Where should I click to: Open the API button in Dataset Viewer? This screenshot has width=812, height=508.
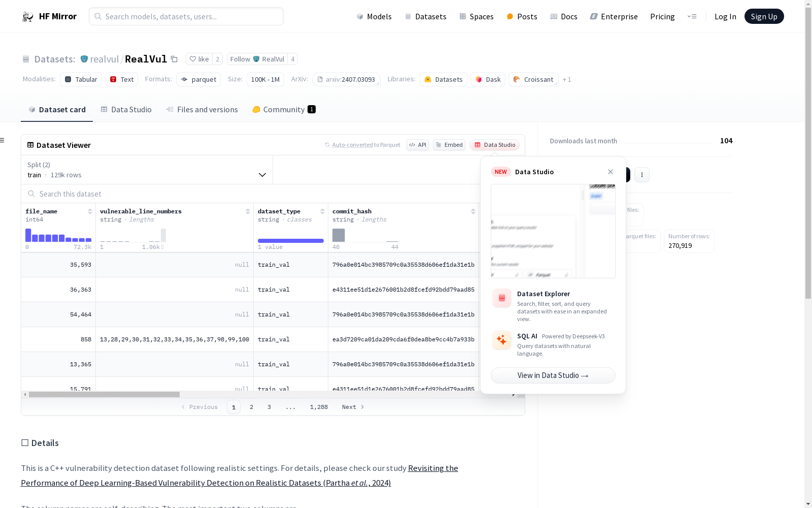[418, 145]
